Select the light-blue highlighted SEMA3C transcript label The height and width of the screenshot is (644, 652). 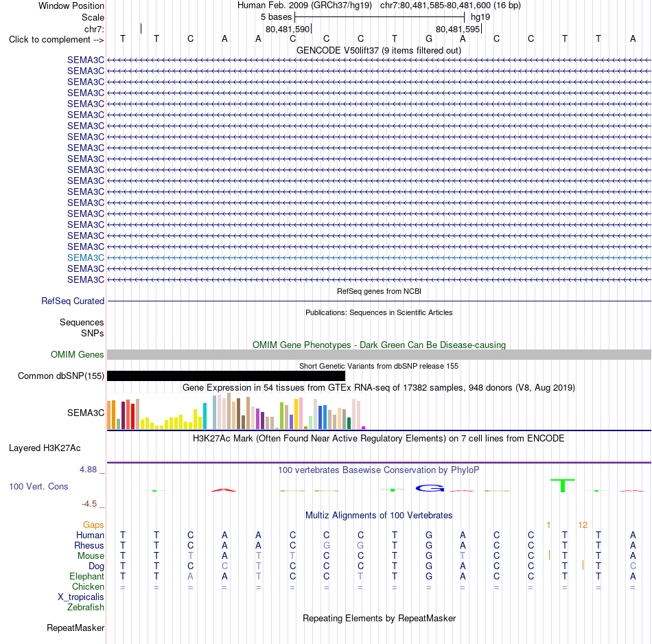[x=86, y=257]
